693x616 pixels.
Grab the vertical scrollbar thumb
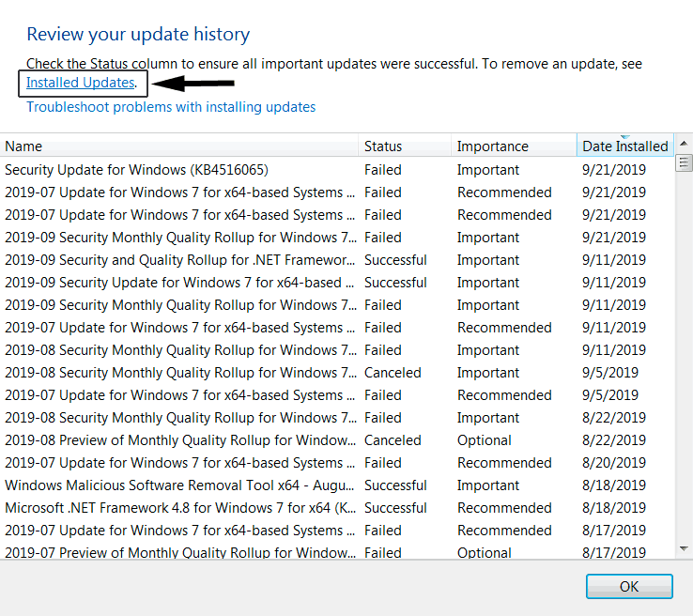684,162
